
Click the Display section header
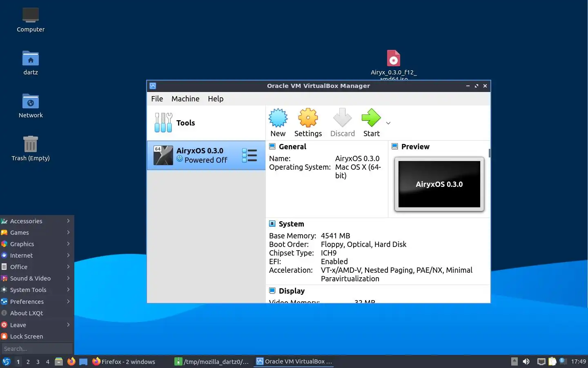tap(292, 291)
